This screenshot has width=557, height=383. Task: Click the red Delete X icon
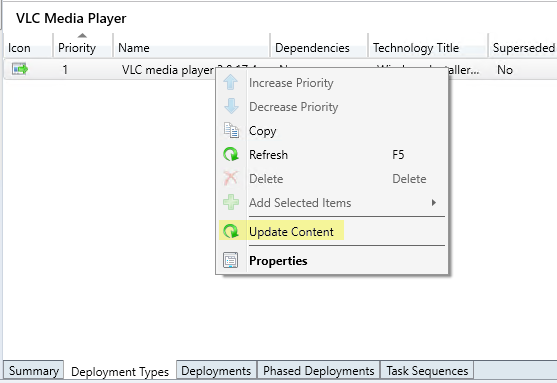(x=231, y=178)
